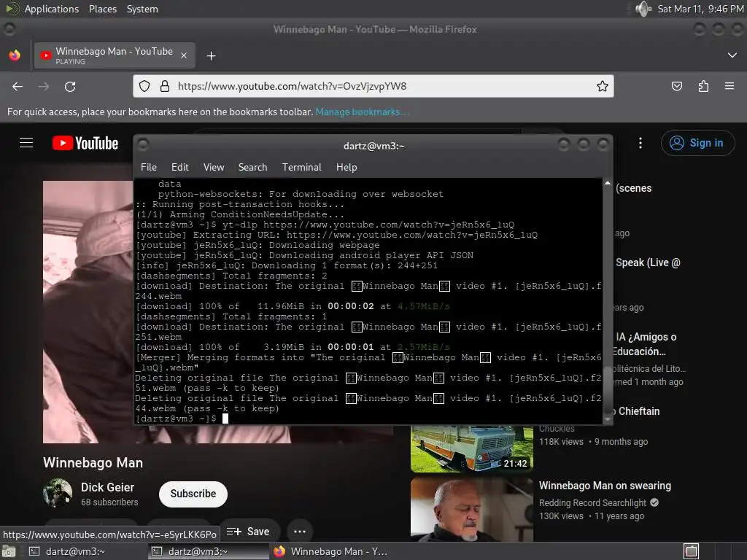Click terminal window menu button in title bar
747x560 pixels.
click(x=143, y=144)
